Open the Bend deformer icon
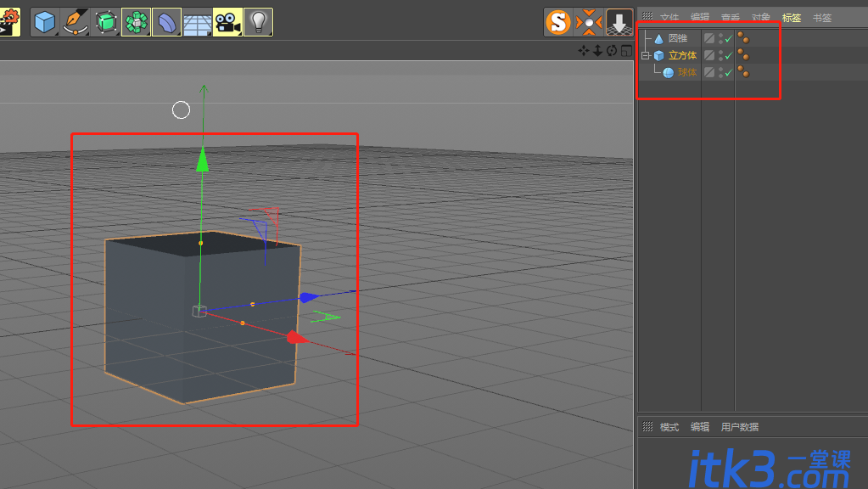868x489 pixels. 166,22
